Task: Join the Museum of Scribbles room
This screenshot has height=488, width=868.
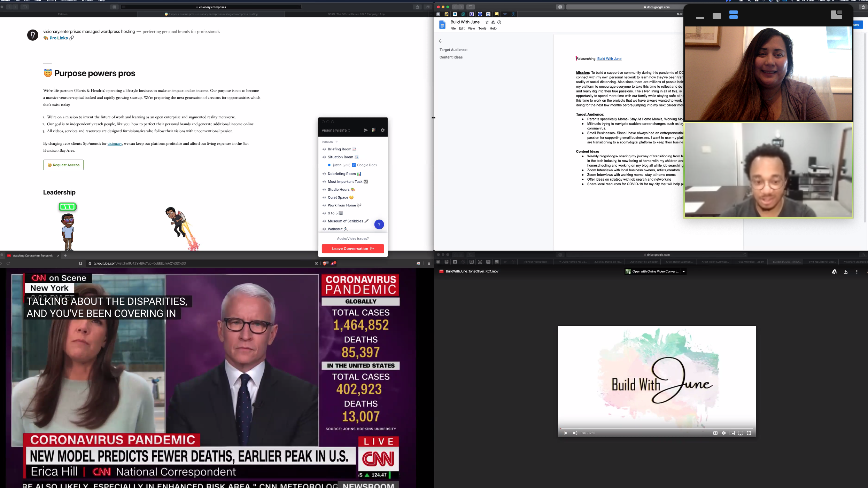Action: point(346,221)
